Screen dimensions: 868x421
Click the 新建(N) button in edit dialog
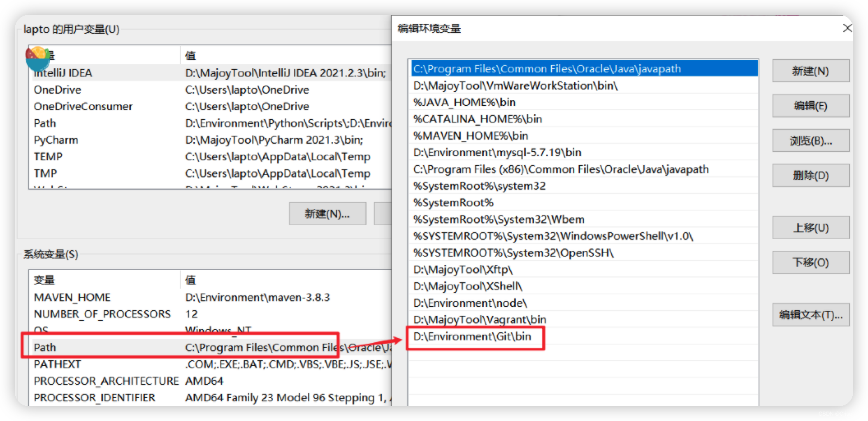click(810, 71)
